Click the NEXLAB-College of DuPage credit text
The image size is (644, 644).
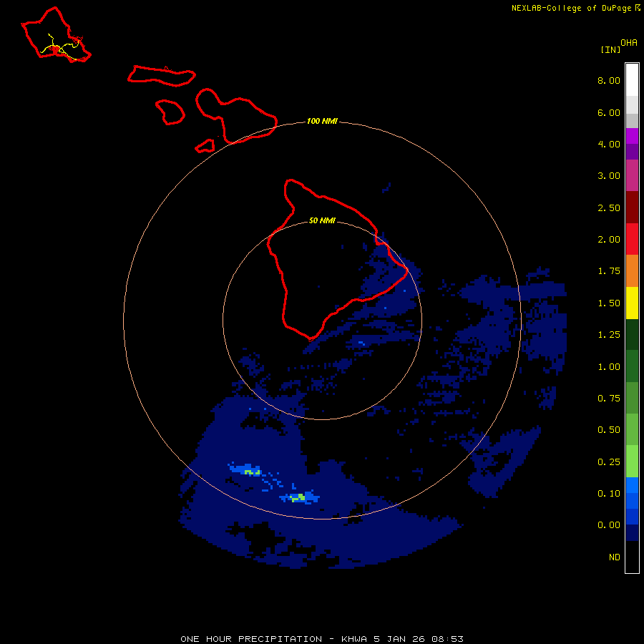click(x=573, y=8)
